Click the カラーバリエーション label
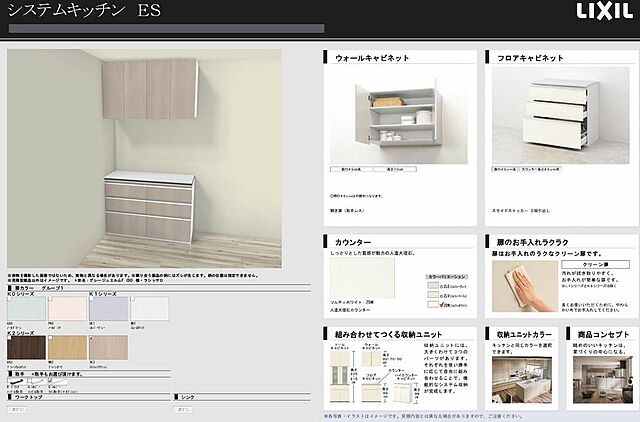The image size is (640, 422). [x=447, y=276]
